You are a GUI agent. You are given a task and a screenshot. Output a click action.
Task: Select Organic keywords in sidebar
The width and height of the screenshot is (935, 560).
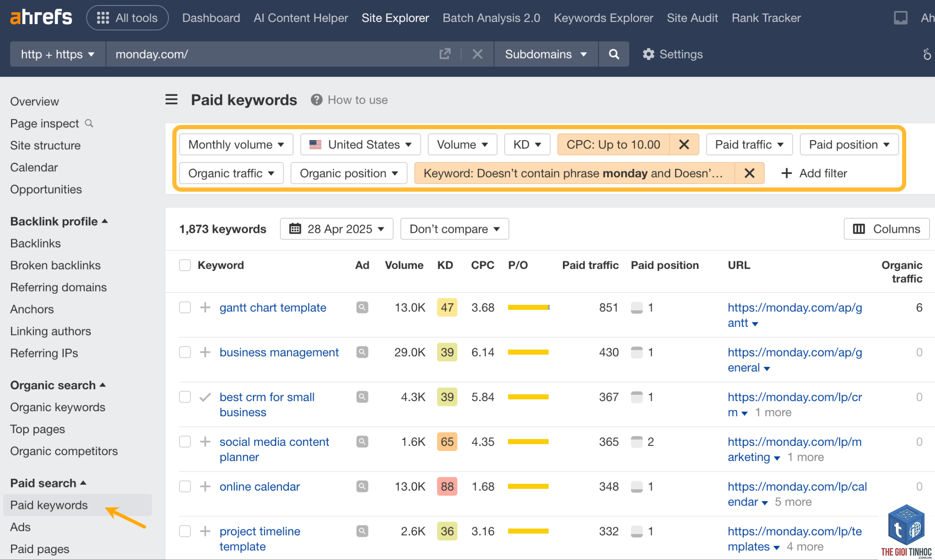point(58,407)
